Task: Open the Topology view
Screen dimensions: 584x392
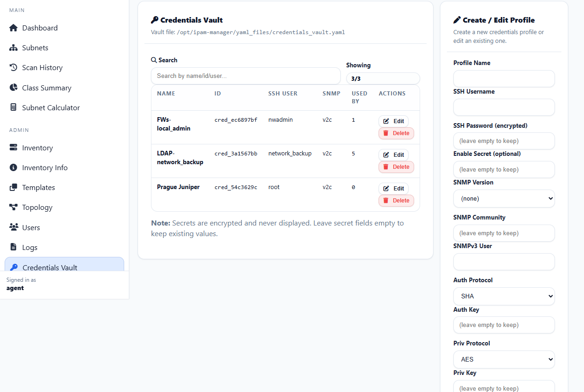Action: 64,207
